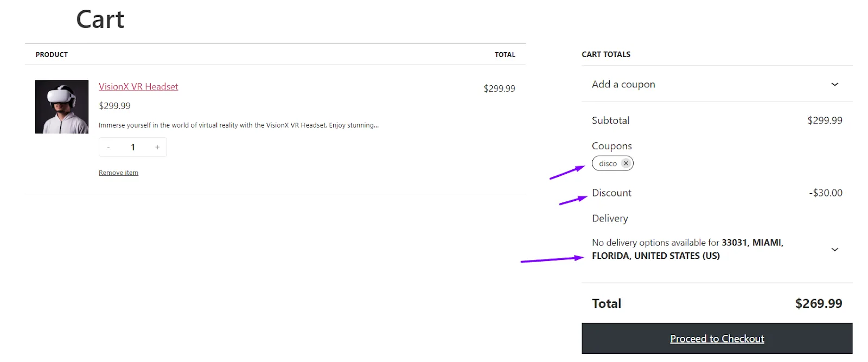Click the $269.99 total amount

[819, 303]
